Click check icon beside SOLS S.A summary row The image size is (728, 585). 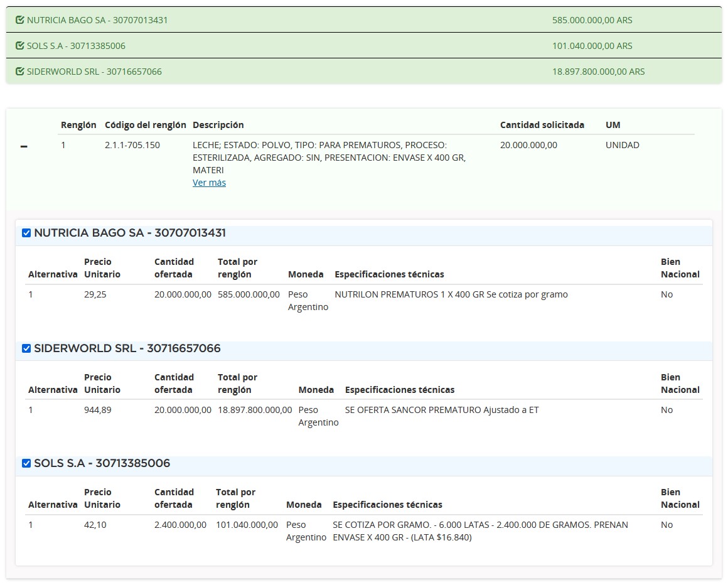[20, 46]
